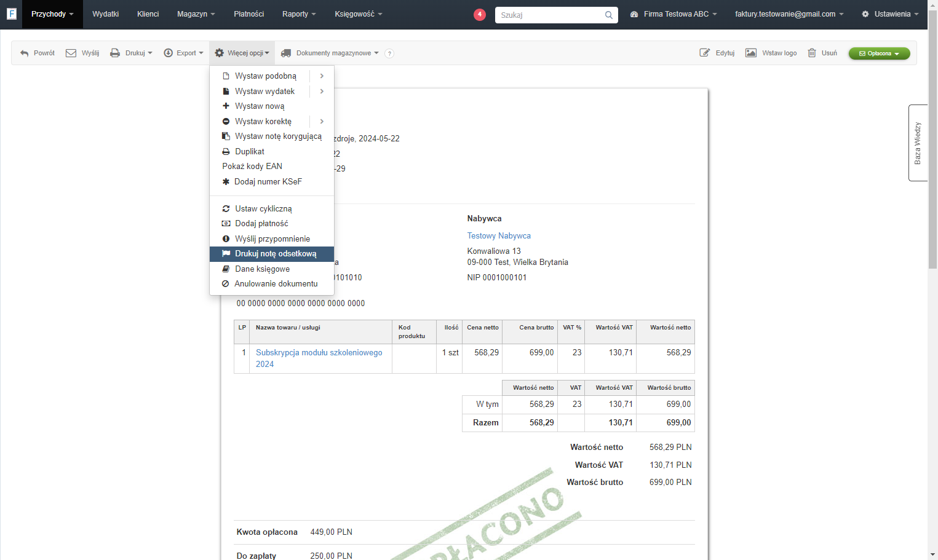Go back with the Powrót arrow button
This screenshot has height=560, width=938.
coord(38,53)
